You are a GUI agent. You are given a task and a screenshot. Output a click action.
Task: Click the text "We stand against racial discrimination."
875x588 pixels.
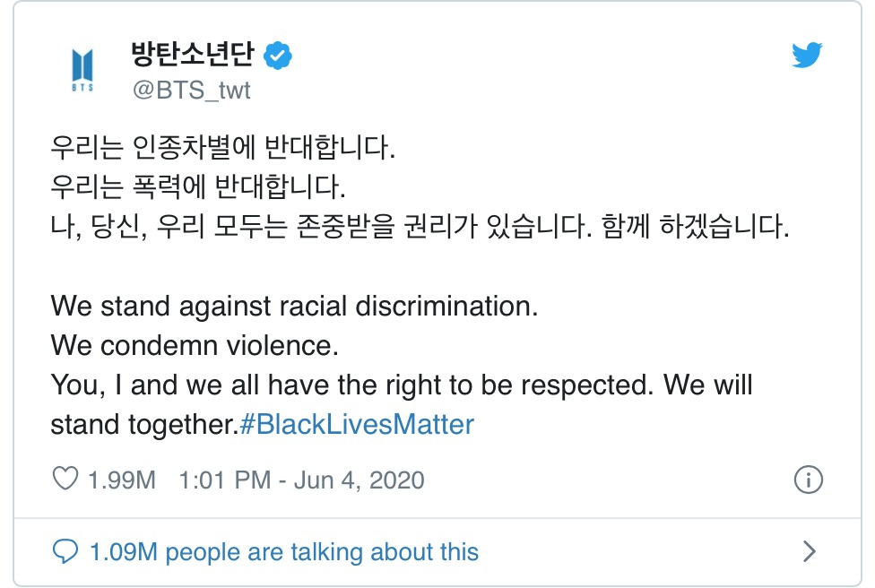(x=294, y=307)
